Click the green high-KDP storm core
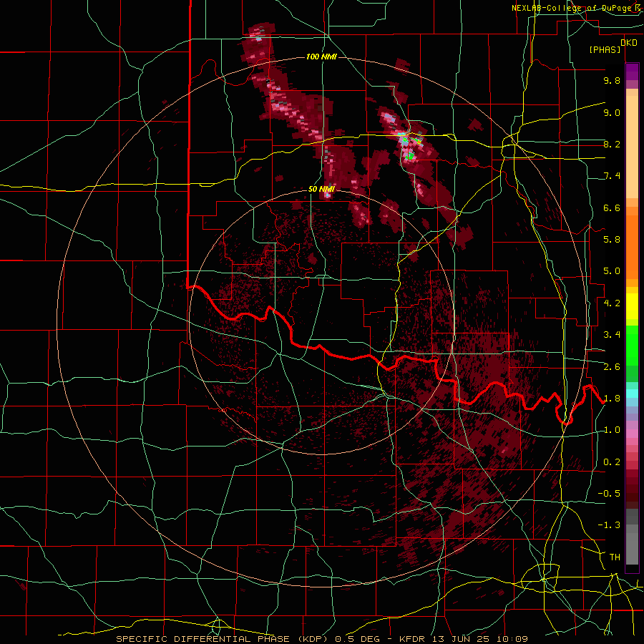This screenshot has width=644, height=644. pos(409,156)
